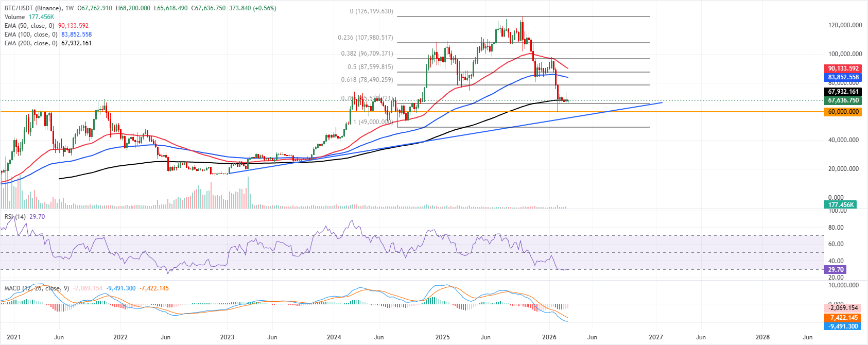
Task: Click the 120,000.000 label on price axis
Action: click(x=845, y=25)
